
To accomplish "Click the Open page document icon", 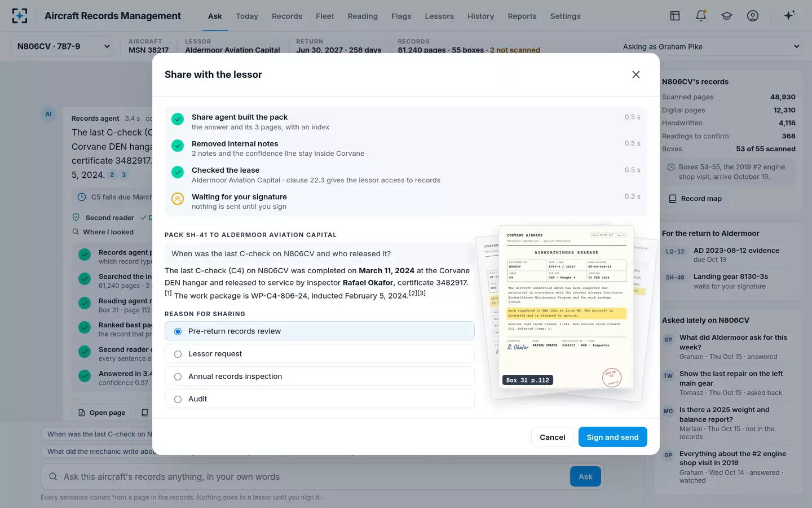I will (82, 413).
